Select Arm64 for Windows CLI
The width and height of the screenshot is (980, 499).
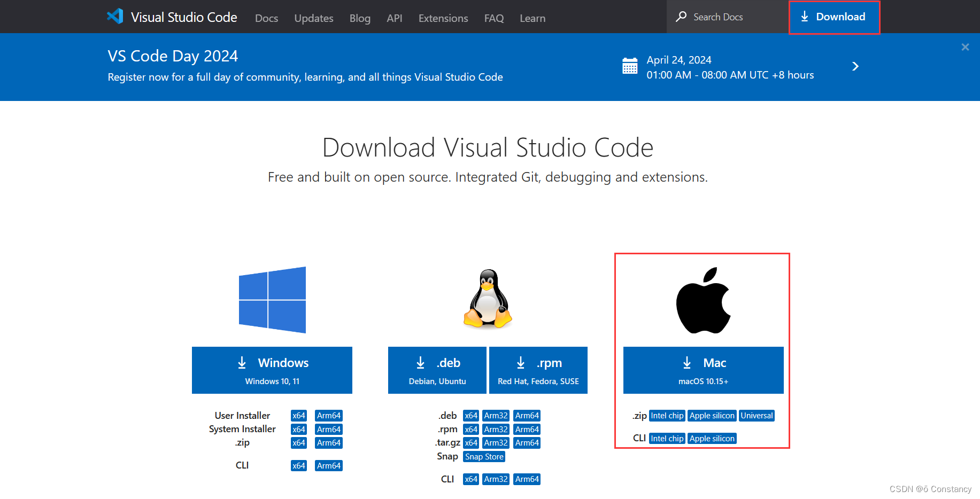coord(329,466)
